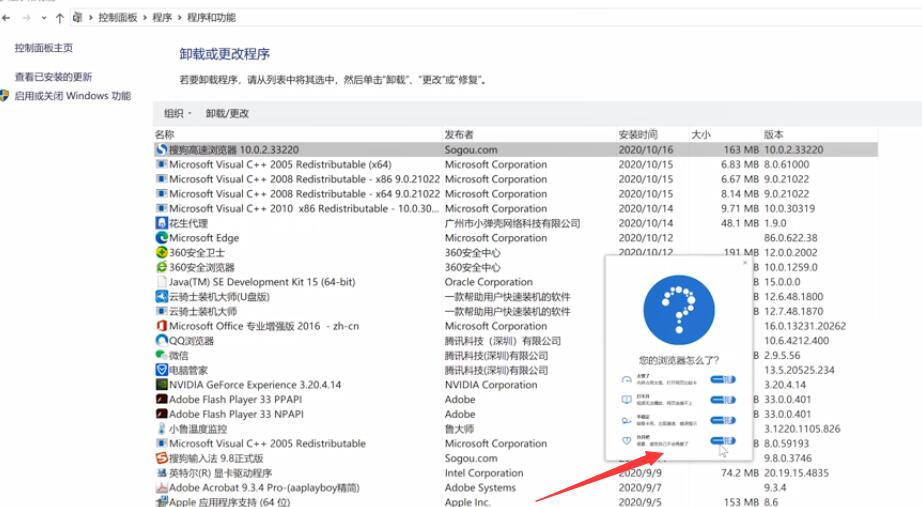
Task: Go back with the back arrow
Action: click(6, 18)
